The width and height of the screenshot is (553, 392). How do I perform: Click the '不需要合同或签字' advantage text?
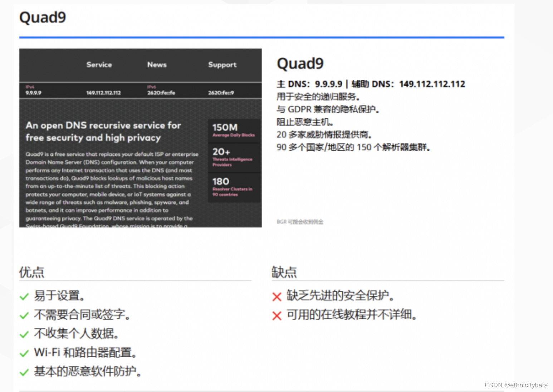(x=82, y=315)
